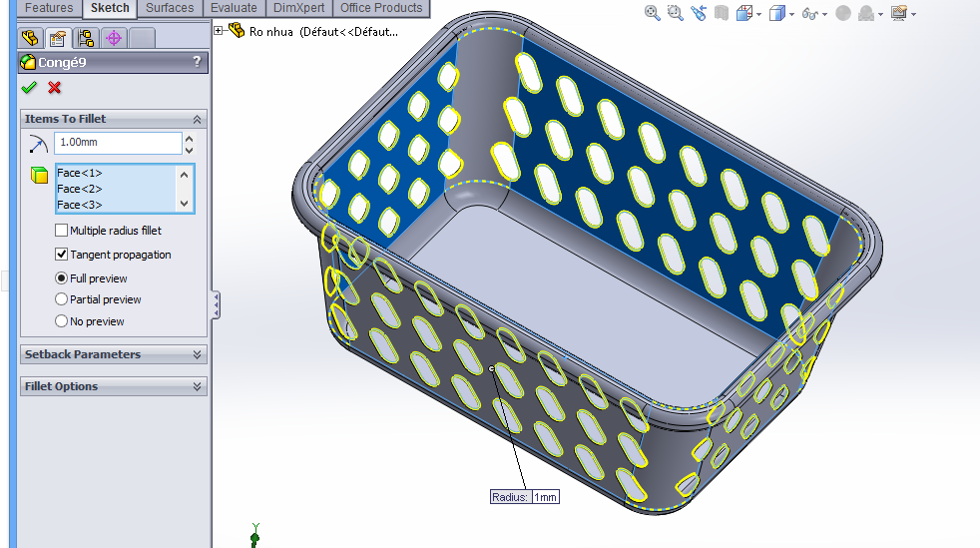Uncheck Tangent propagation
Viewport: 980px width, 548px height.
point(62,255)
